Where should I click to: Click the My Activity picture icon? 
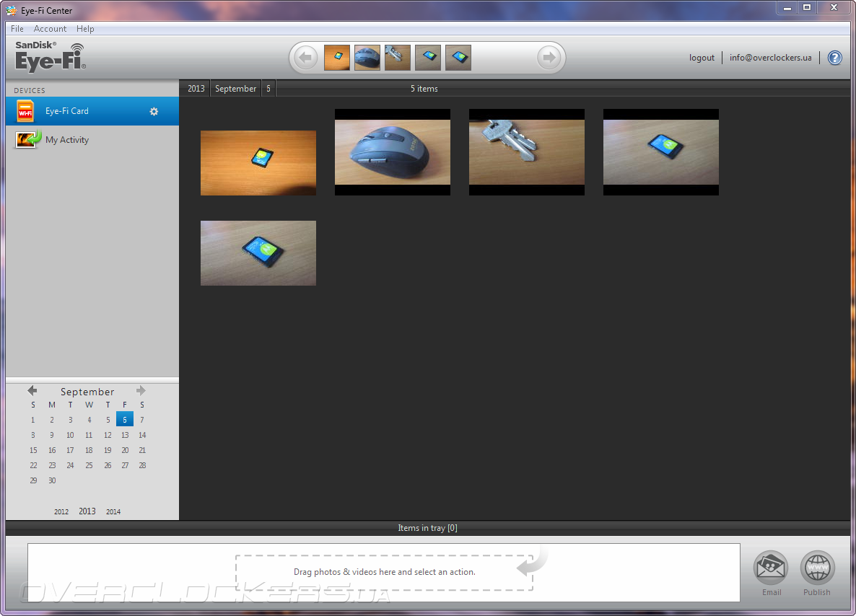(x=28, y=140)
